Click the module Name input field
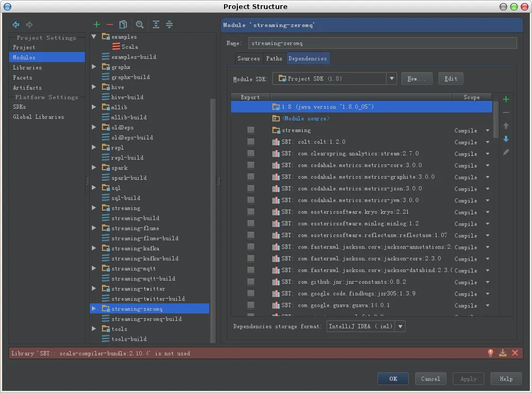 [382, 43]
